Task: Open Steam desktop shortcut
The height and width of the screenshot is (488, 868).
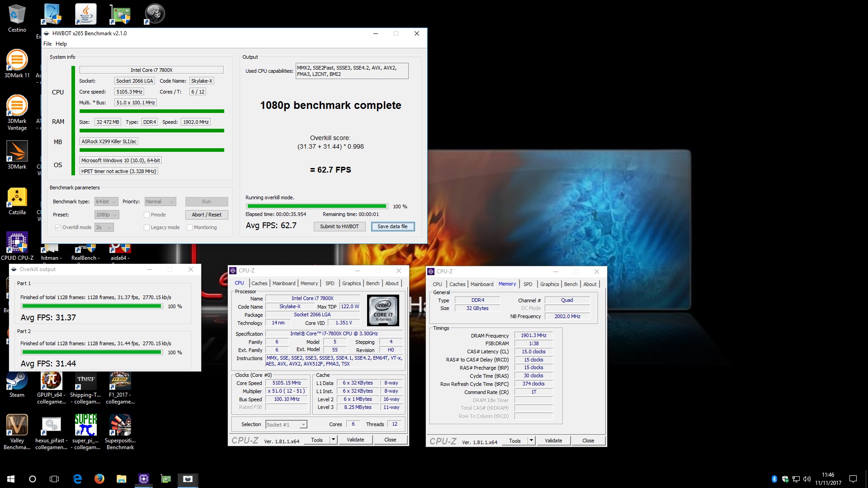Action: [x=17, y=385]
